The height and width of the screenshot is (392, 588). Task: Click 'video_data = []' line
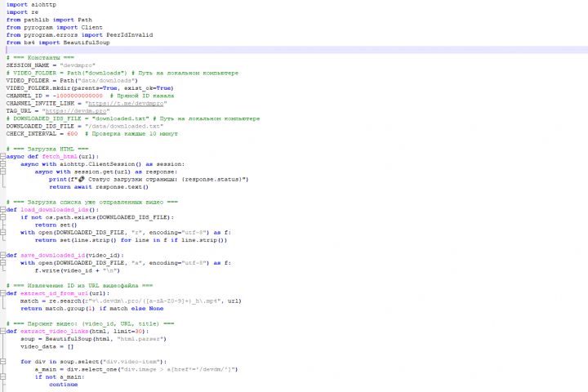pyautogui.click(x=47, y=346)
